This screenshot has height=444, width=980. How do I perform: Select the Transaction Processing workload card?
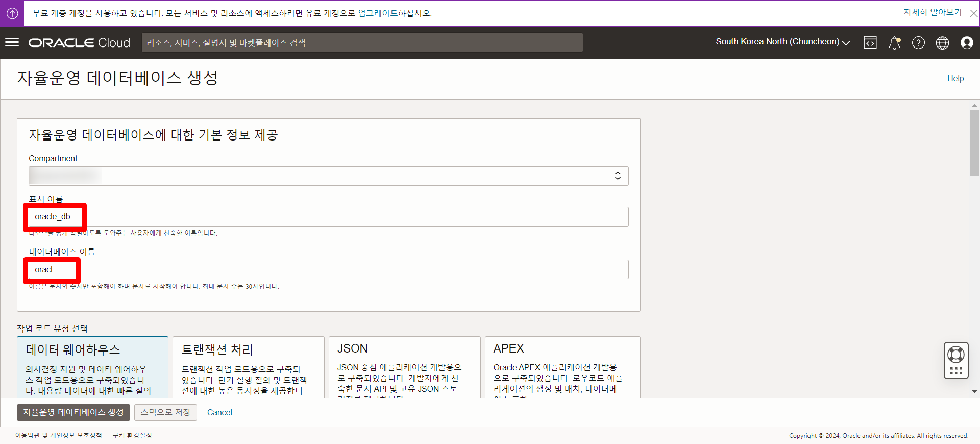pos(249,367)
